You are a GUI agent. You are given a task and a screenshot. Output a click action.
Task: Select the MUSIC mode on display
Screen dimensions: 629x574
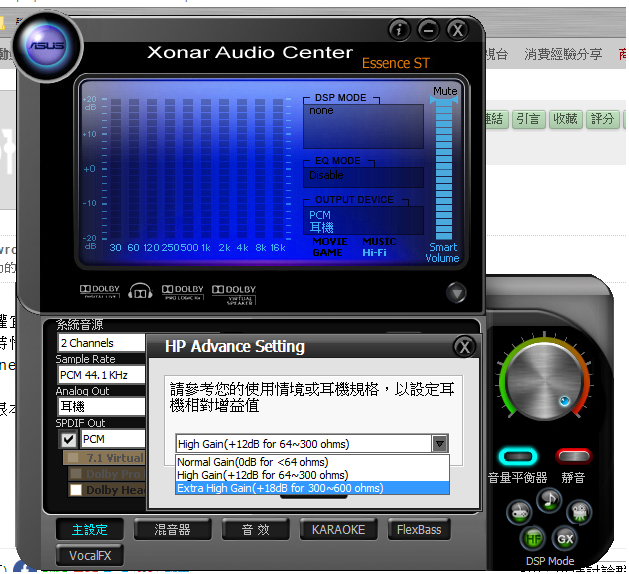[x=379, y=241]
